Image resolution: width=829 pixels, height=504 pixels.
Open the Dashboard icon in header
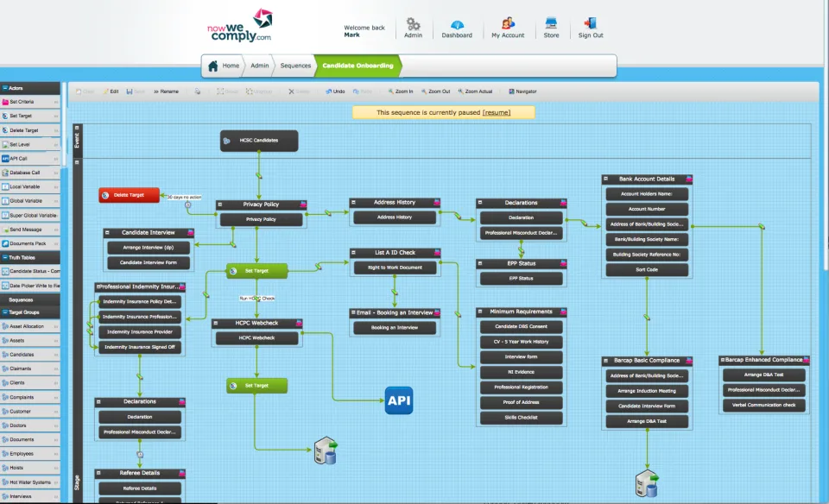coord(457,24)
